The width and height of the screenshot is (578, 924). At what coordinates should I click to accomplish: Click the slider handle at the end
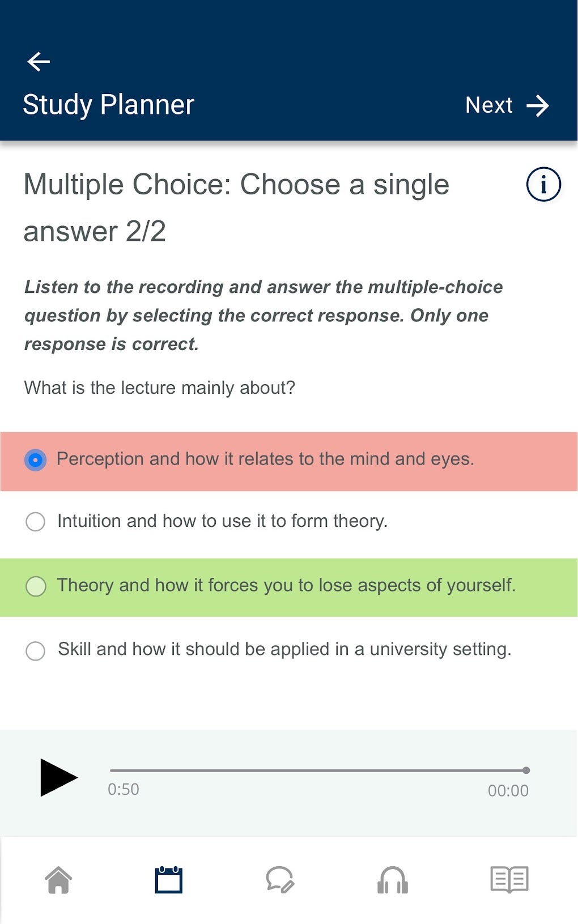click(x=526, y=770)
